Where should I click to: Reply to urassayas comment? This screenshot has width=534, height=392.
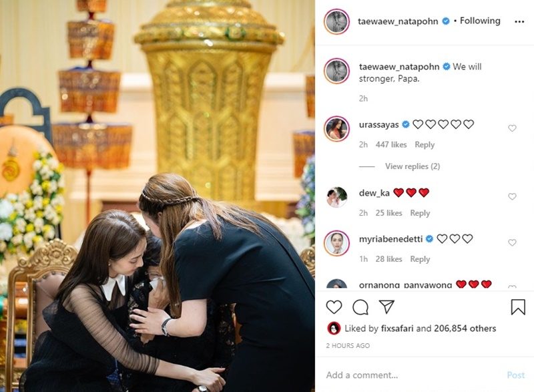click(425, 145)
